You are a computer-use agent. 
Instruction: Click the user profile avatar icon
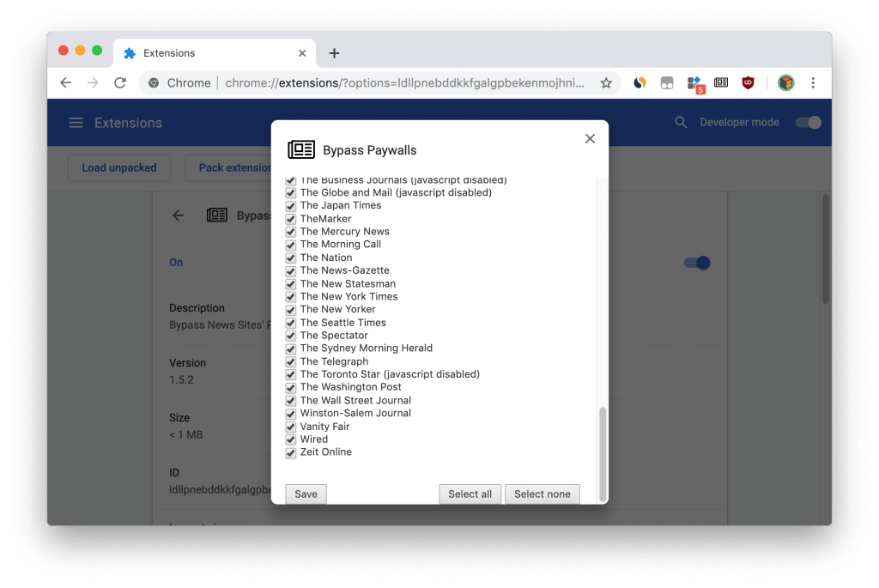[x=785, y=83]
